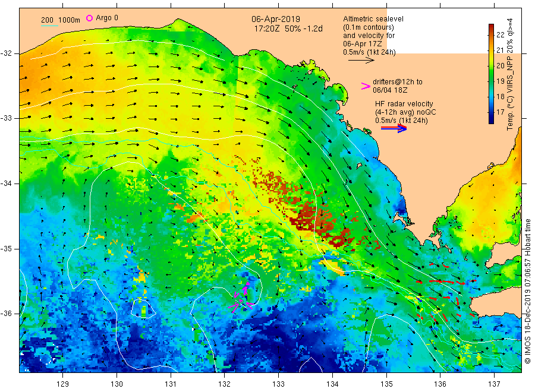The image size is (535, 392).
Task: Click the date text 06-Apr-2019
Action: [276, 20]
